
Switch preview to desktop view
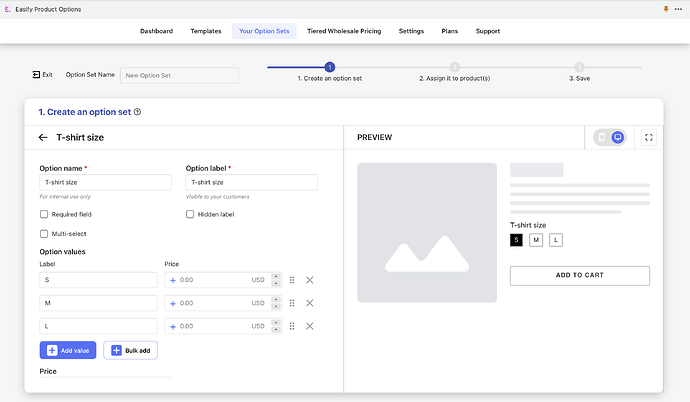click(617, 137)
